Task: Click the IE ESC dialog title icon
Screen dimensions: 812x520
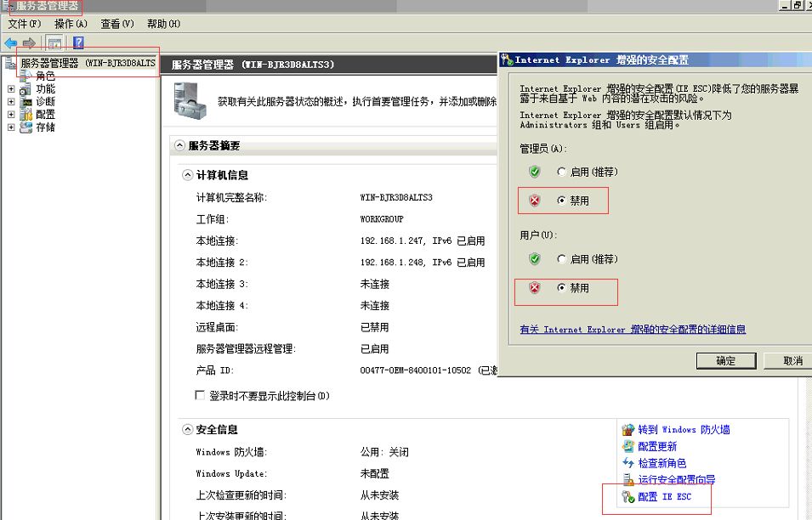Action: pos(507,60)
